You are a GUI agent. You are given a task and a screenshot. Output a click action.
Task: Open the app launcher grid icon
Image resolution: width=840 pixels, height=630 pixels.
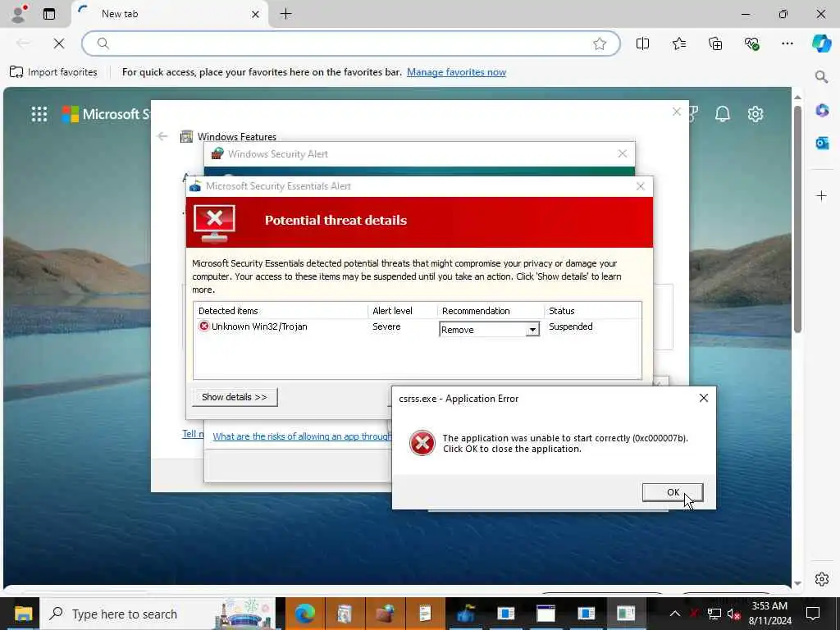[39, 113]
